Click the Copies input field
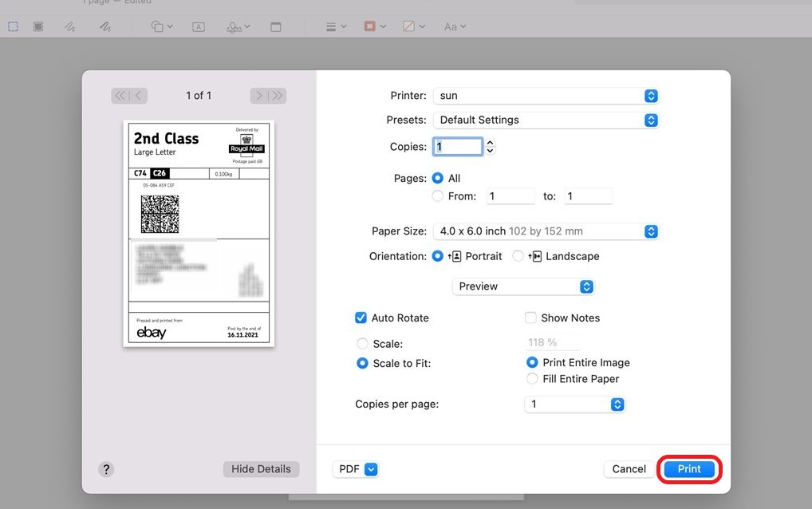 click(458, 147)
